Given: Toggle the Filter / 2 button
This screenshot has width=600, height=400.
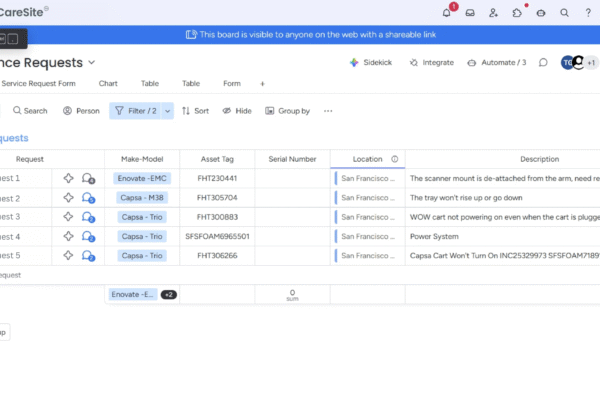Looking at the screenshot, I should pyautogui.click(x=134, y=111).
